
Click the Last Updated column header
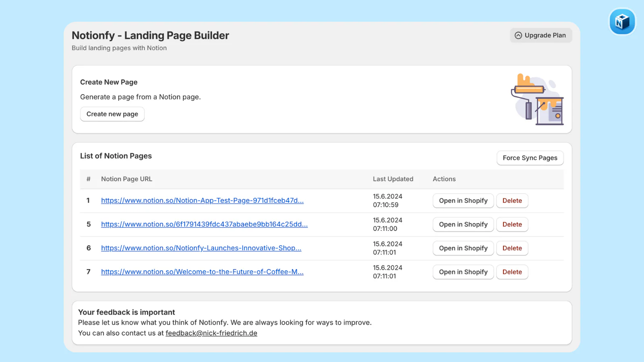coord(393,179)
